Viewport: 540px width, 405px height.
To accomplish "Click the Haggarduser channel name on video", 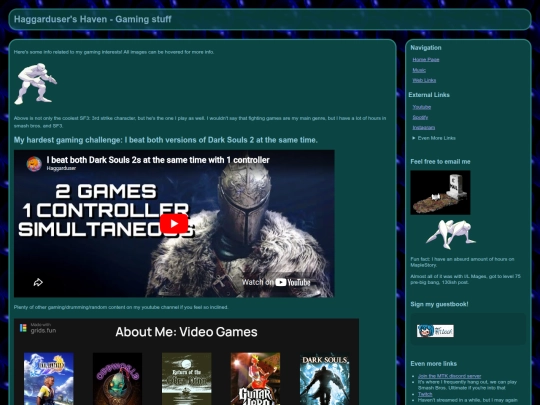I will [61, 168].
